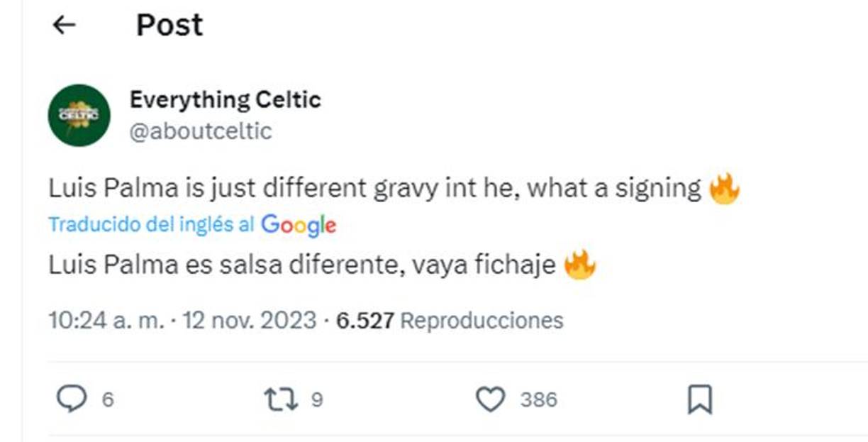Select the original English tweet text

(374, 189)
